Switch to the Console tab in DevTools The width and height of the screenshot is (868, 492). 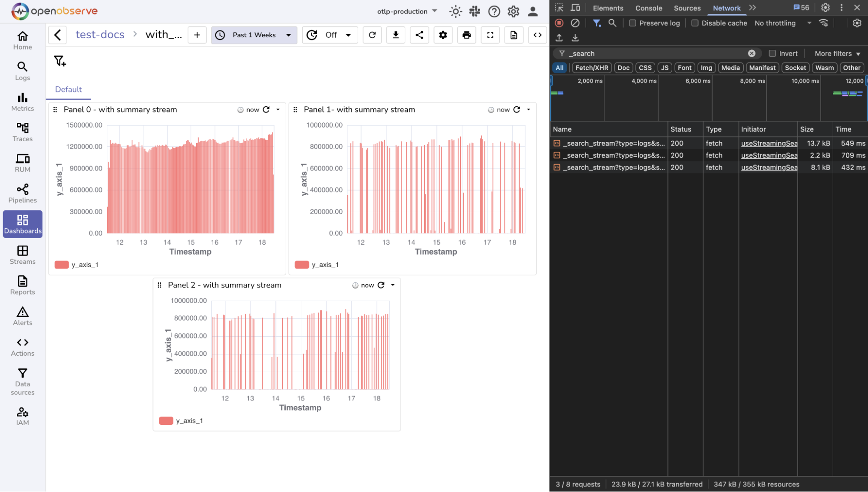coord(648,8)
